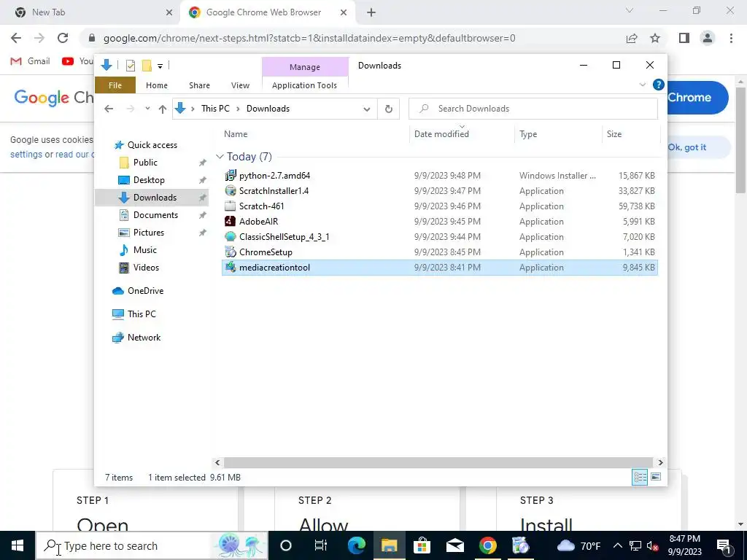
Task: Click New folder icon in Quick Access Toolbar
Action: [147, 66]
